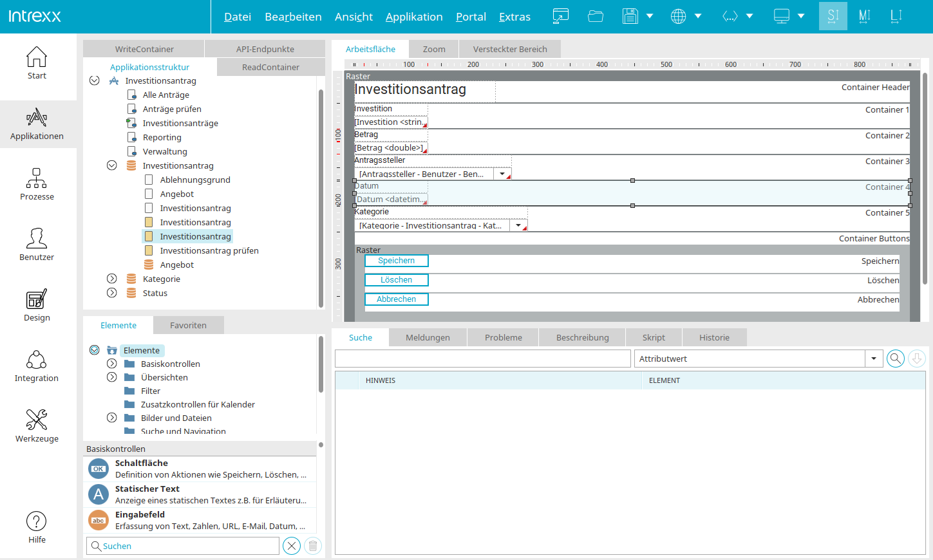The height and width of the screenshot is (560, 933).
Task: Deselect the S breakpoint toggle
Action: click(833, 16)
